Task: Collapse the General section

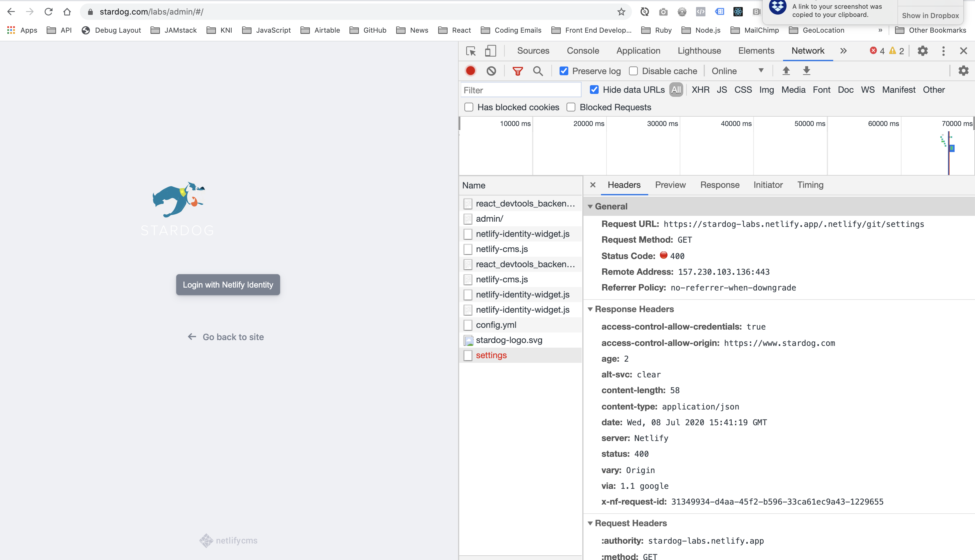Action: [591, 206]
